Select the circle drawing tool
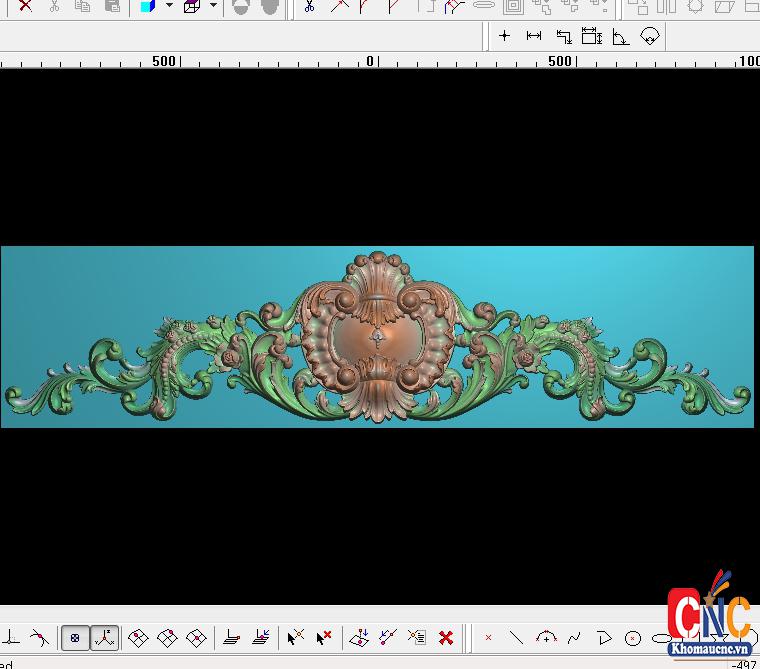Viewport: 760px width, 669px height. pos(633,637)
